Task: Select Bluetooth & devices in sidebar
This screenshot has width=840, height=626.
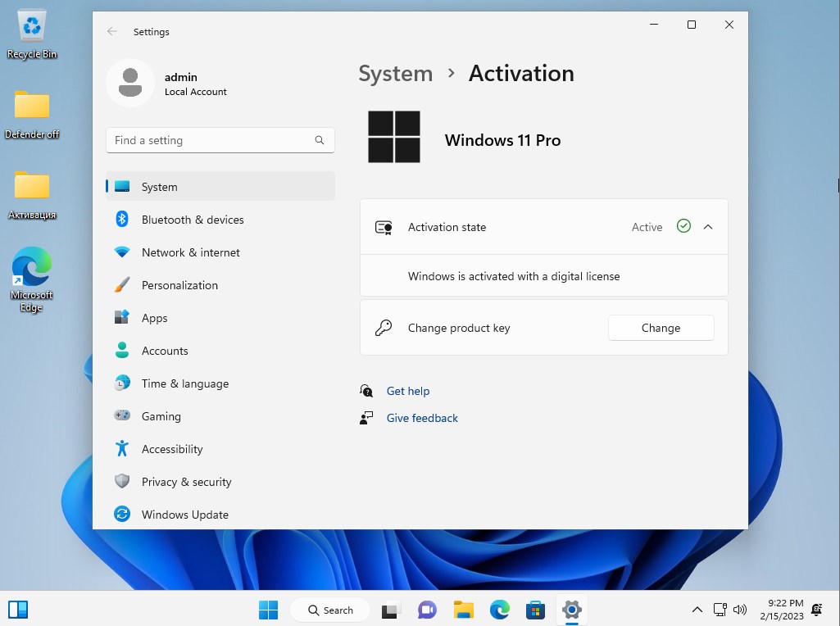Action: tap(193, 220)
